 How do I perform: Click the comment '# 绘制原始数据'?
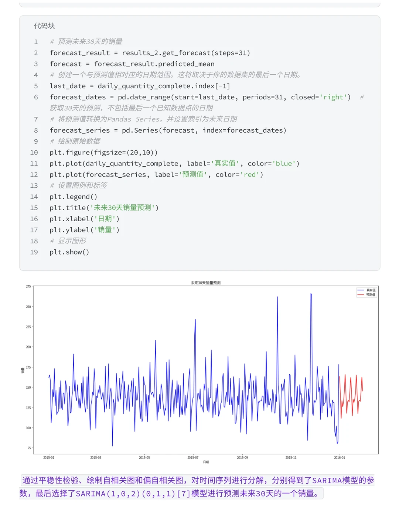(x=75, y=141)
